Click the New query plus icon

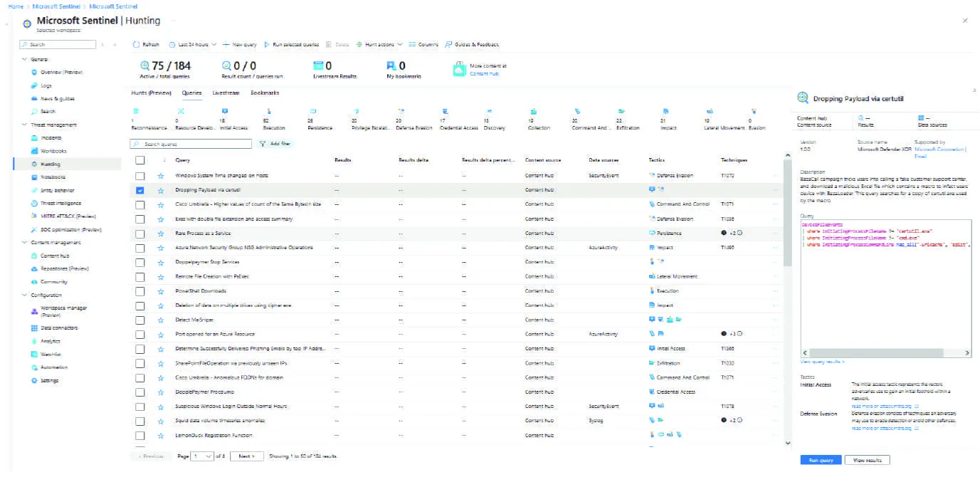[226, 45]
